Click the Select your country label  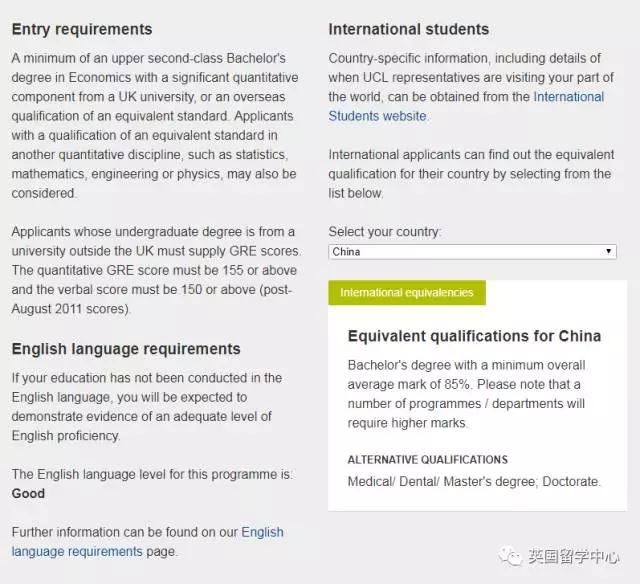pos(385,232)
